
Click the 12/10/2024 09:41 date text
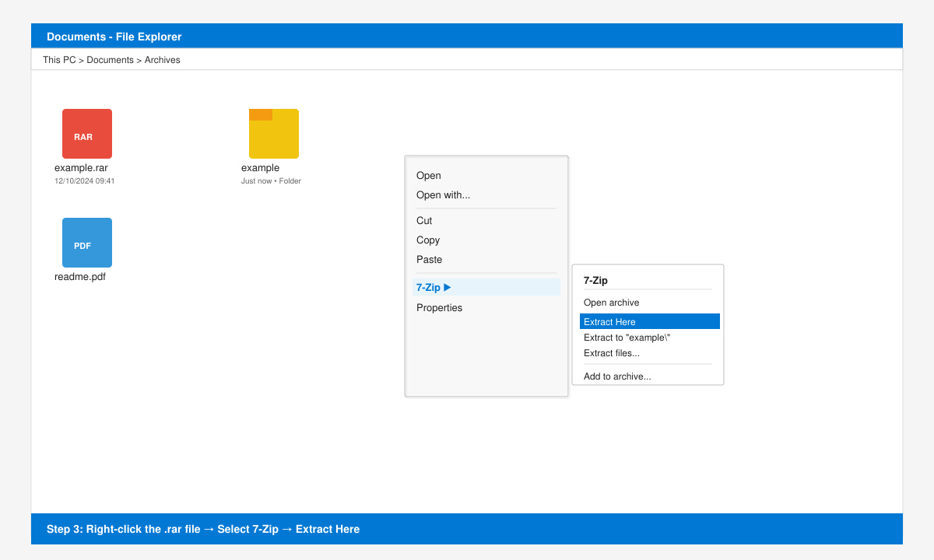coord(85,181)
